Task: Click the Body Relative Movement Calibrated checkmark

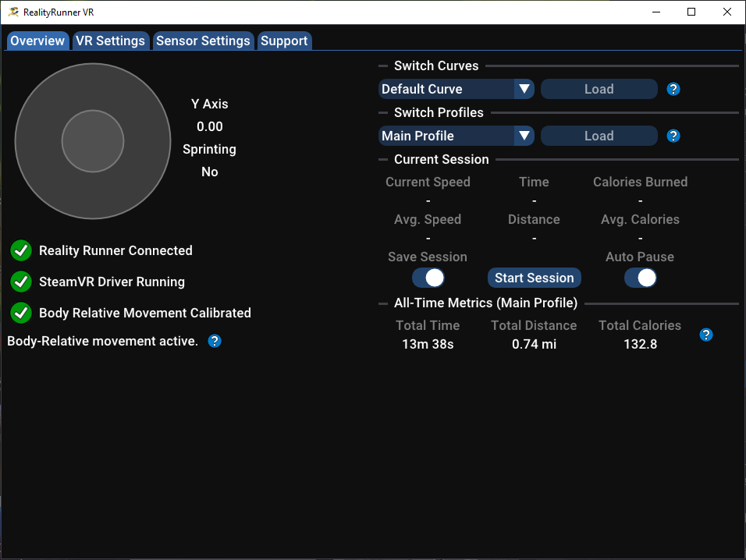Action: (21, 313)
